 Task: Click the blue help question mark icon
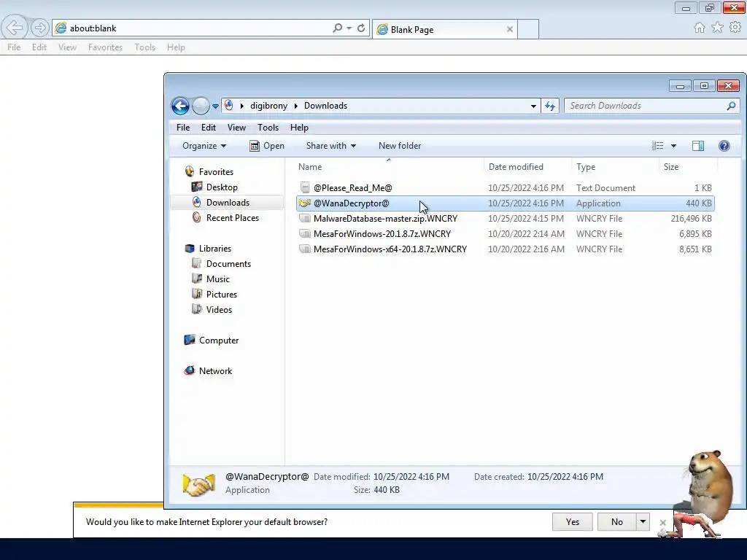click(724, 146)
